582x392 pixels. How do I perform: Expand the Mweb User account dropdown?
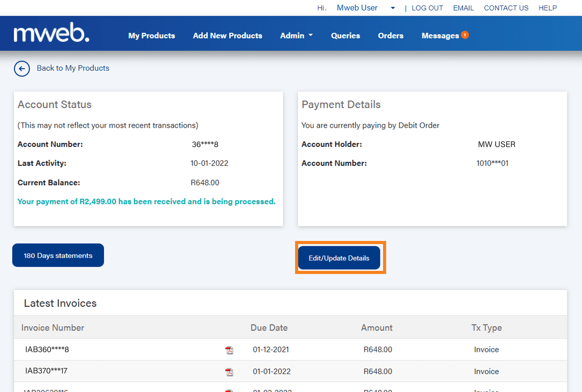pos(392,8)
